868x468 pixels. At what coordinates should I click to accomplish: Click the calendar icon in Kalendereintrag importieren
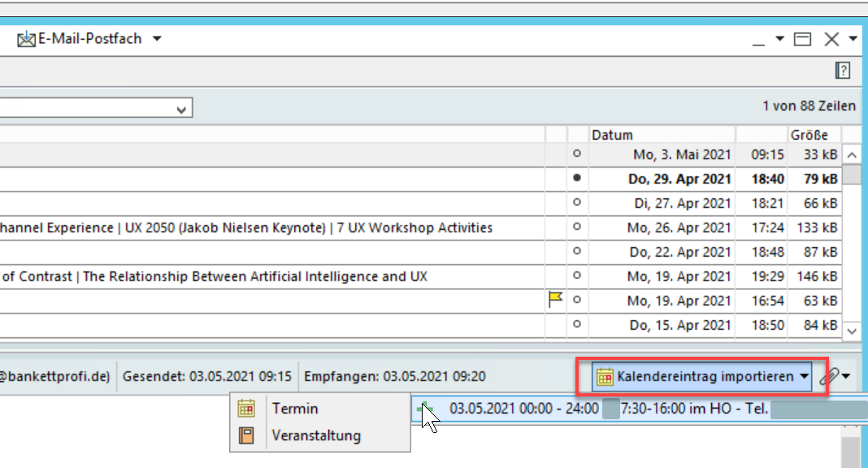coord(605,376)
